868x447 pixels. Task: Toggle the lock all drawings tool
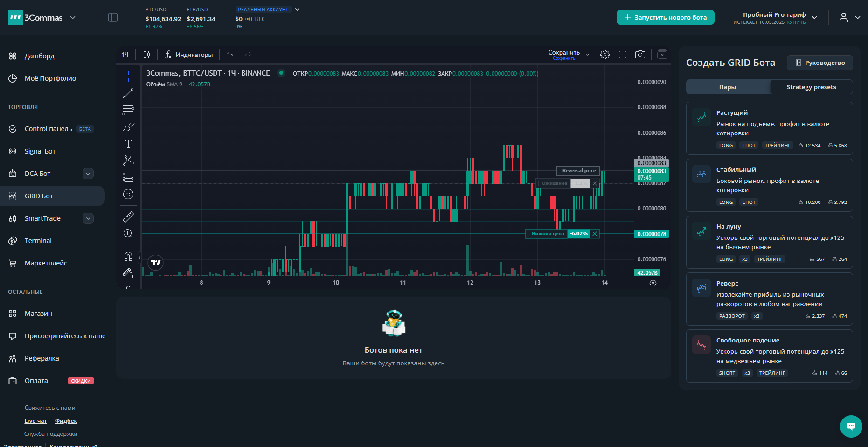pyautogui.click(x=128, y=273)
